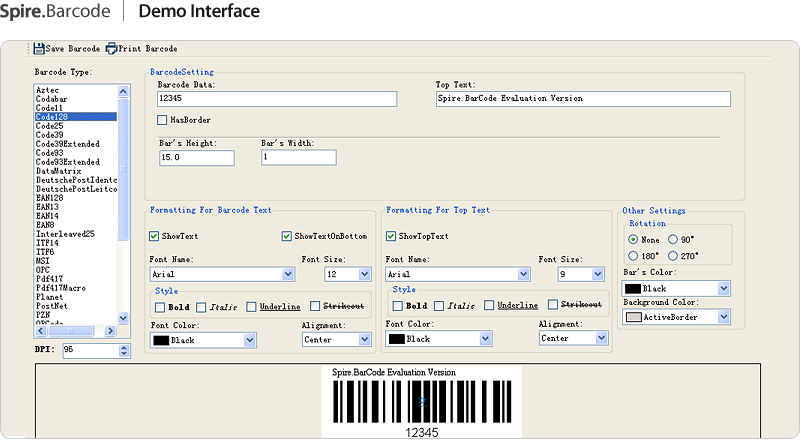Enable Underline for top text
The image size is (800, 440).
[x=489, y=305]
